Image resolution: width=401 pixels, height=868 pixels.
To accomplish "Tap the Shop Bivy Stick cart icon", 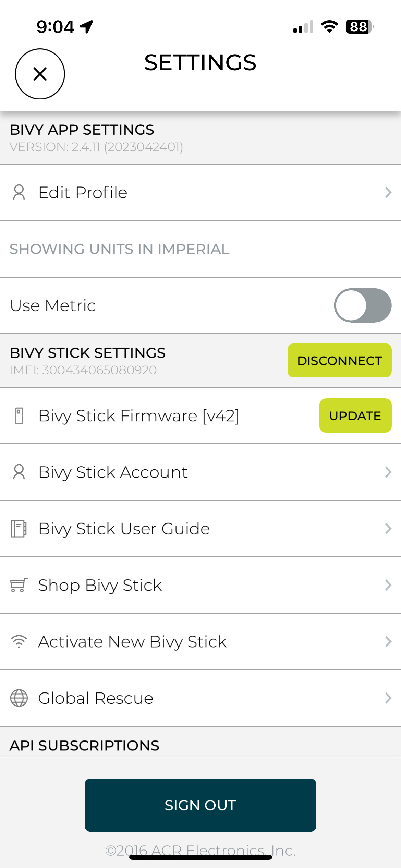I will 19,585.
